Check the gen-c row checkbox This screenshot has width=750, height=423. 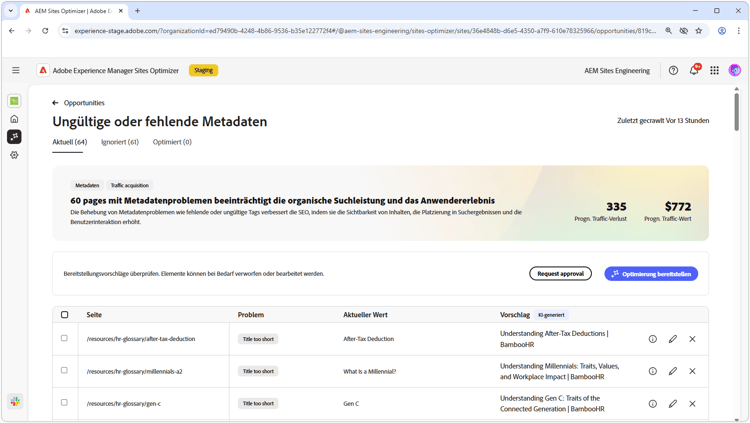[64, 402]
